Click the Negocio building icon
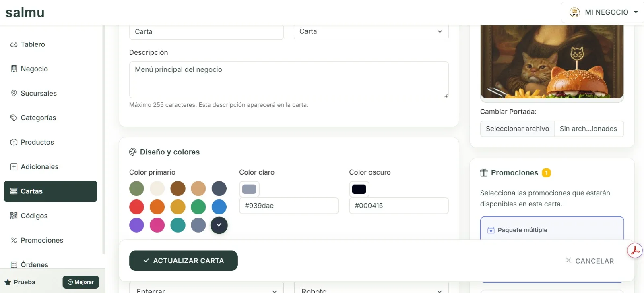Image resolution: width=644 pixels, height=293 pixels. point(14,69)
